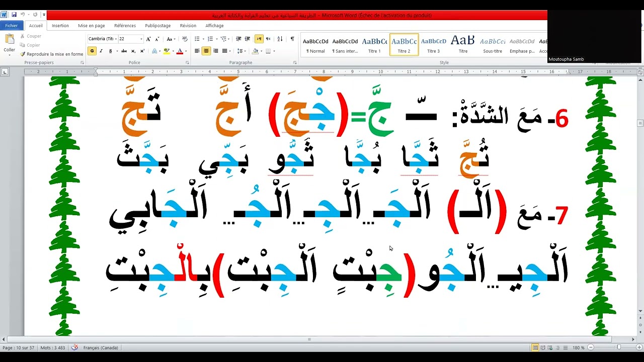Apply superscript formatting
The width and height of the screenshot is (644, 362).
142,51
